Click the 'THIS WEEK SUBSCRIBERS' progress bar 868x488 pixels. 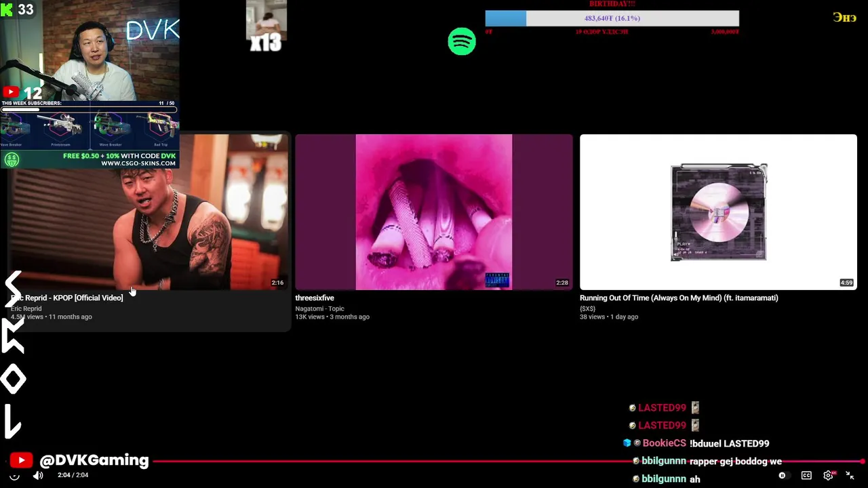(x=89, y=109)
